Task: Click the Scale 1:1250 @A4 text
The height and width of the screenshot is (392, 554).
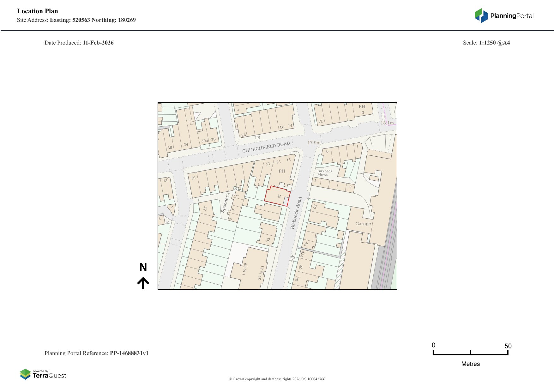Action: coord(486,43)
